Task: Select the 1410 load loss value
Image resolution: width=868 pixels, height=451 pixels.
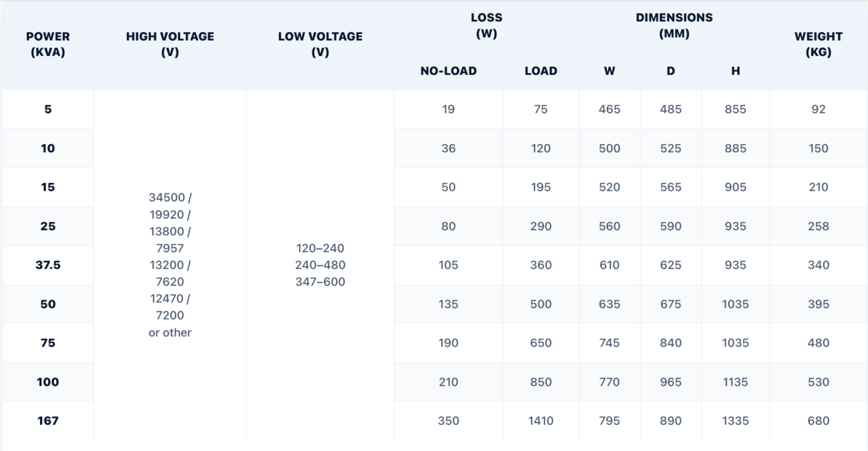Action: click(x=541, y=421)
